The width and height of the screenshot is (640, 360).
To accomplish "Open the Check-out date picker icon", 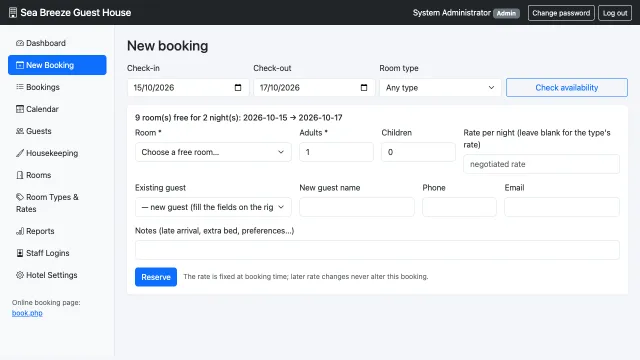I will [x=364, y=88].
